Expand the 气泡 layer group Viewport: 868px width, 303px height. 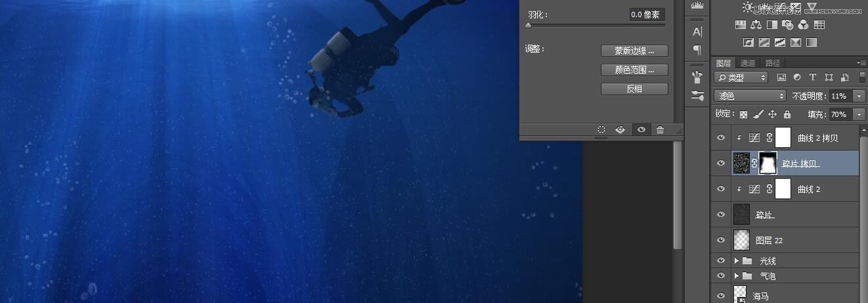click(737, 276)
